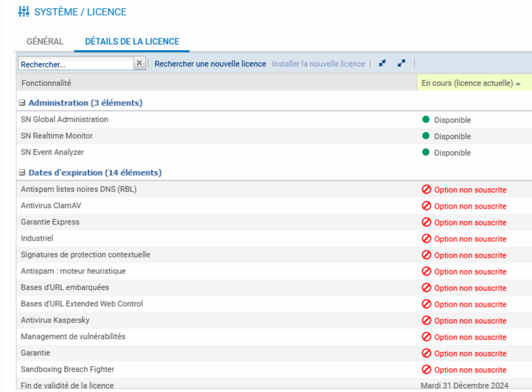The image size is (532, 392).
Task: Collapse the Dates d'expiration group
Action: point(22,172)
